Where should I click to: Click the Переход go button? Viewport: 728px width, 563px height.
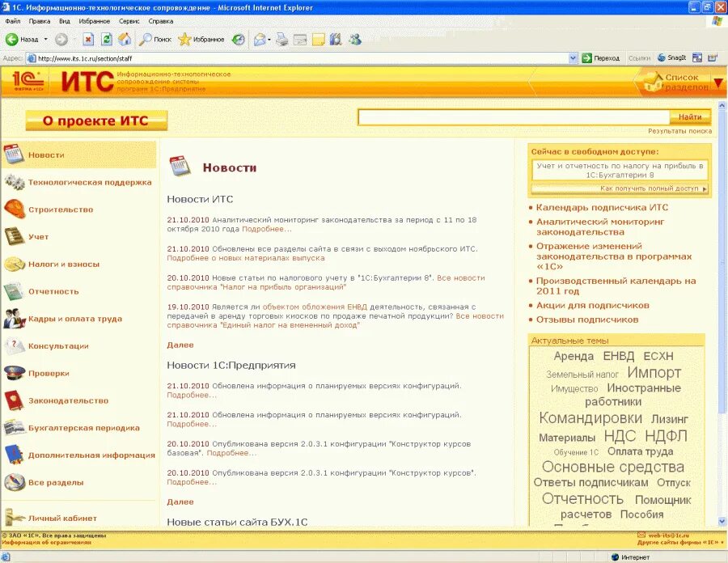pyautogui.click(x=601, y=58)
